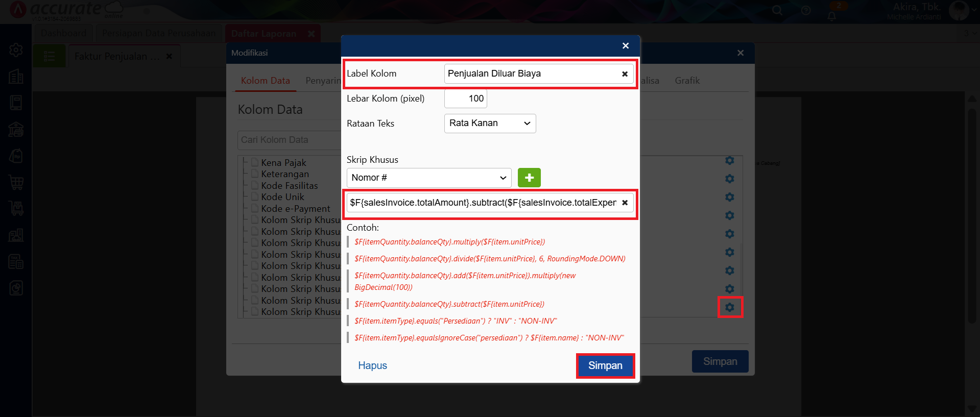This screenshot has width=980, height=417.
Task: Expand the Nomor # script dropdown
Action: point(428,178)
